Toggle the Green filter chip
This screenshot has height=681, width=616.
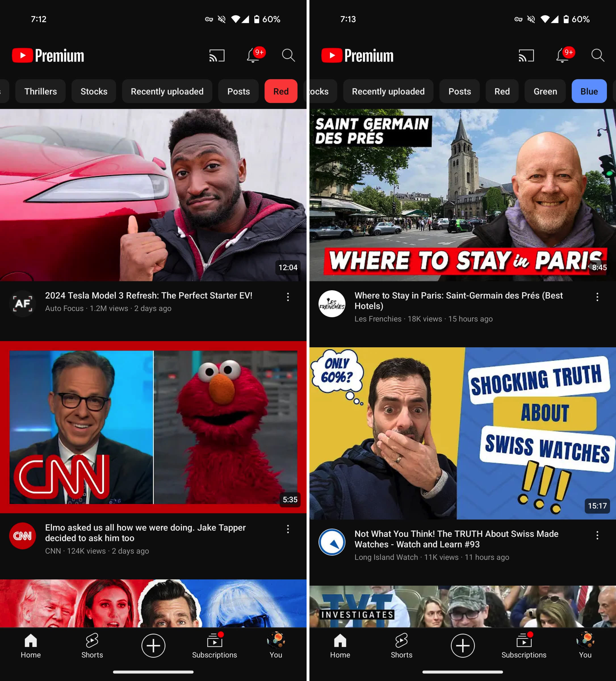point(544,91)
